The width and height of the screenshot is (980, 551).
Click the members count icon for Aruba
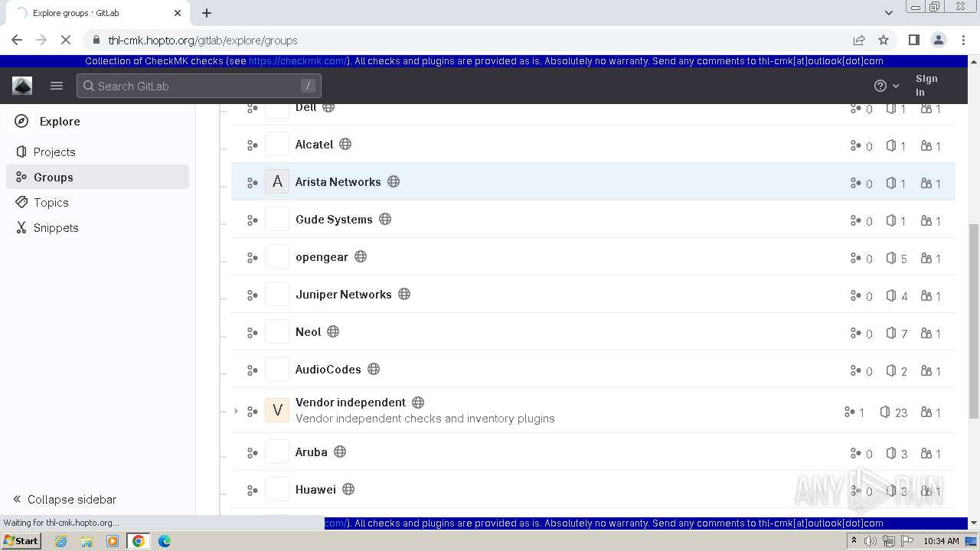tap(926, 453)
